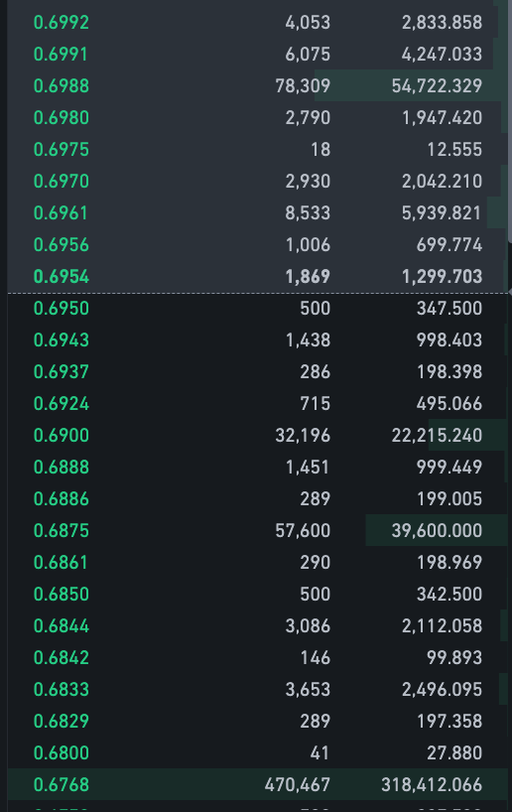Select price 0.6888
This screenshot has height=812, width=512.
coord(62,468)
